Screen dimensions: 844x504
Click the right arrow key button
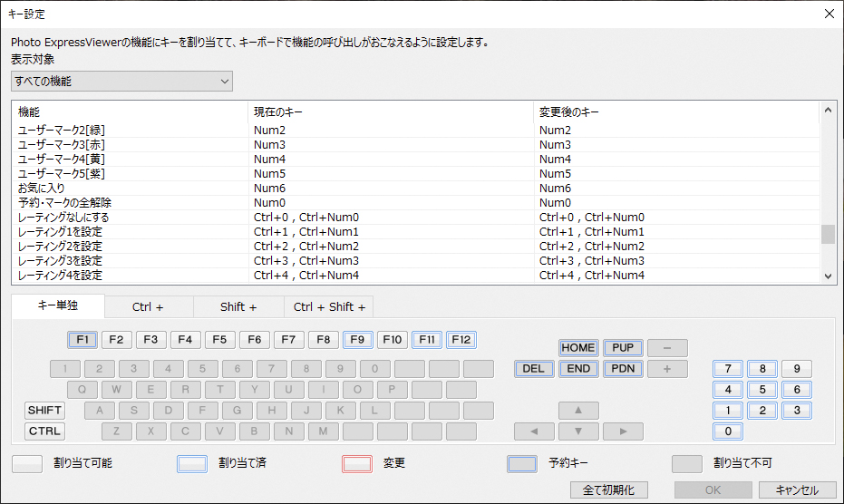point(623,431)
